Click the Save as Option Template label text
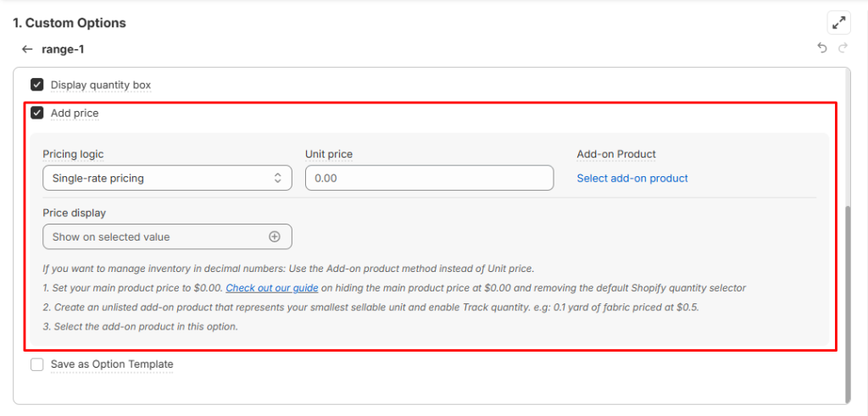This screenshot has height=416, width=868. (112, 364)
